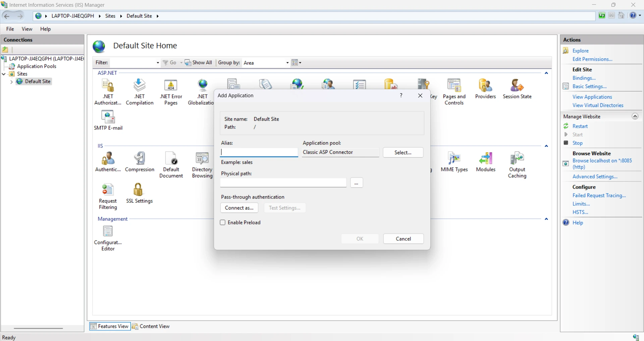Click Basic Settings... action
The image size is (644, 341).
589,87
